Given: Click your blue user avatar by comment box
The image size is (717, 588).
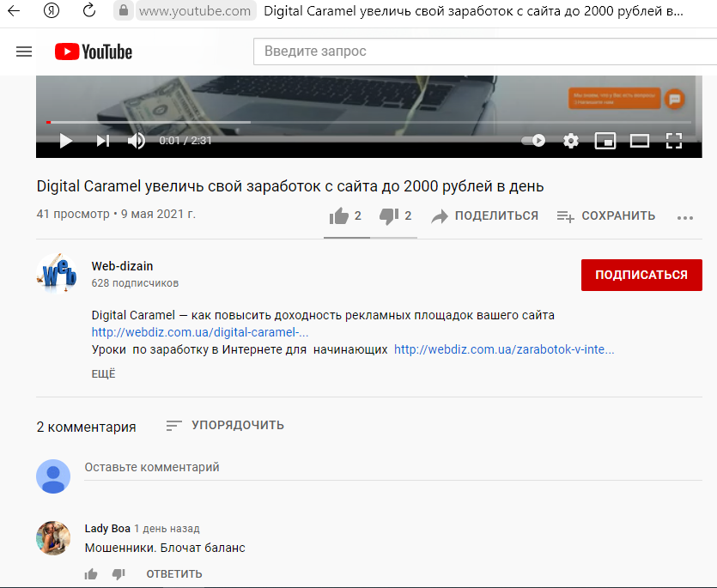Looking at the screenshot, I should [53, 476].
